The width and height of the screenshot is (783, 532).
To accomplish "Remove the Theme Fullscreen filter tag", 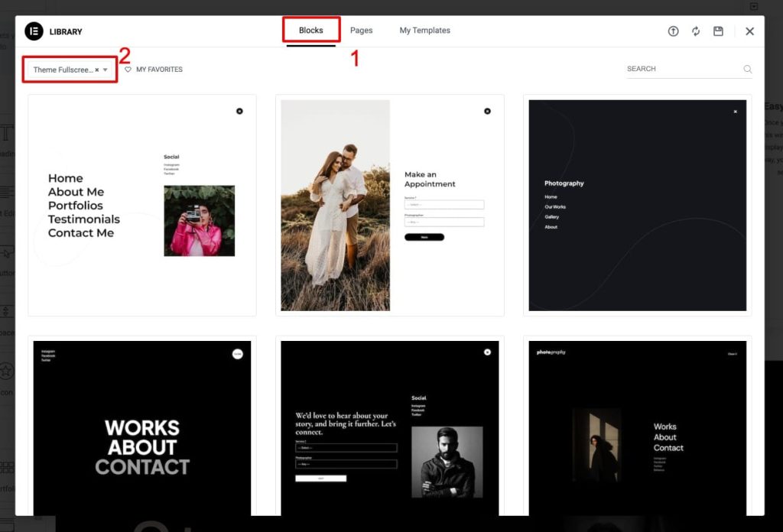I will [x=96, y=69].
